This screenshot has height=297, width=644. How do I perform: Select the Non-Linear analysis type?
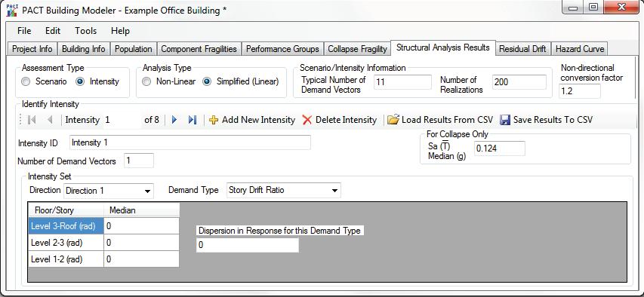[x=146, y=81]
